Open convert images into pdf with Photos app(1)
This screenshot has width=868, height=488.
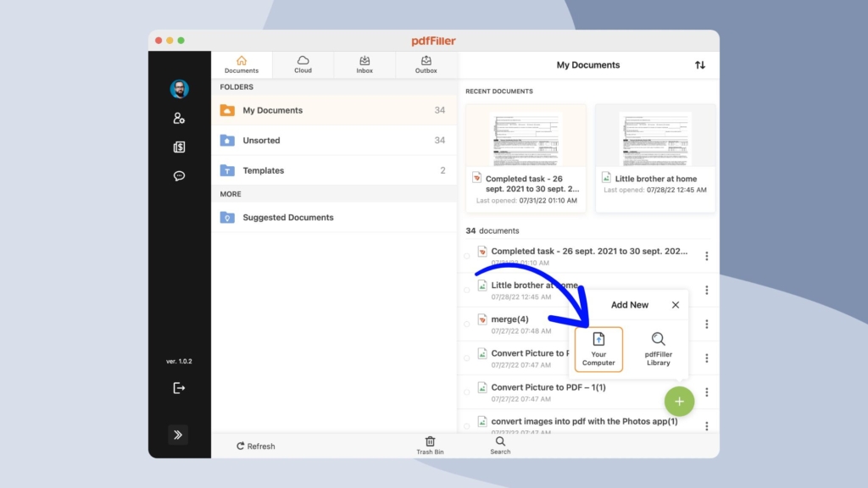(x=584, y=421)
